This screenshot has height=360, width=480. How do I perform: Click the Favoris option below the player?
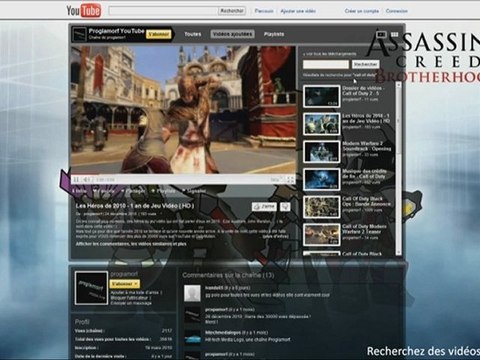coord(104,191)
